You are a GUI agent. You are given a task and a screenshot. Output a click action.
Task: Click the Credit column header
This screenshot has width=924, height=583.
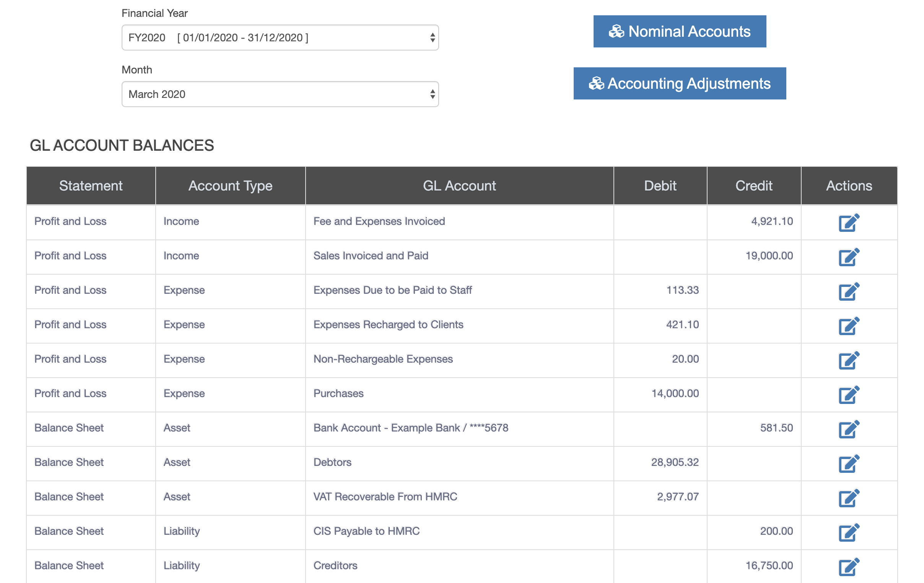pos(753,186)
